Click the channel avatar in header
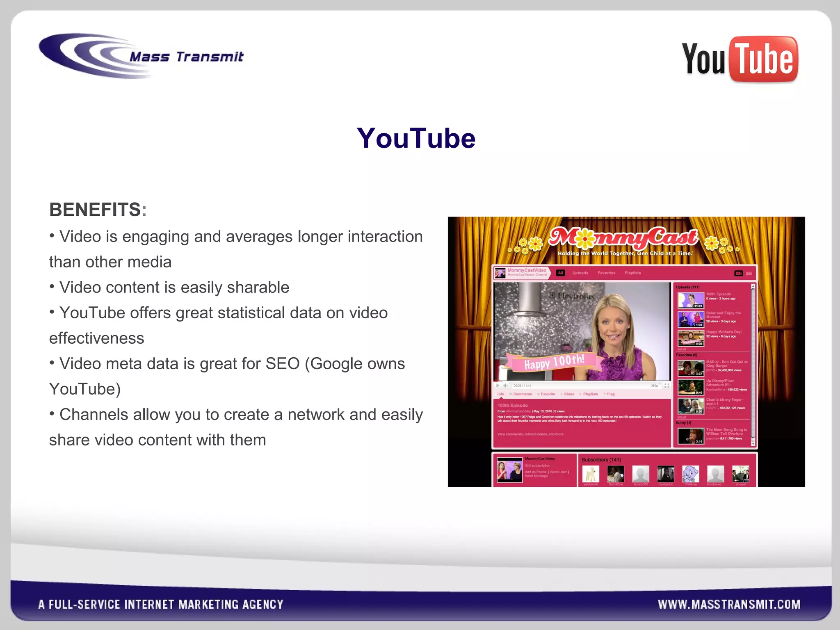Screen dimensions: 840x630 [x=500, y=273]
